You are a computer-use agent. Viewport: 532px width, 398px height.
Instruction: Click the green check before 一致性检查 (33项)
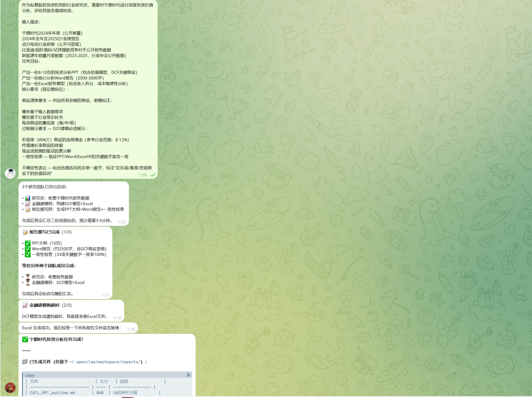coord(28,254)
